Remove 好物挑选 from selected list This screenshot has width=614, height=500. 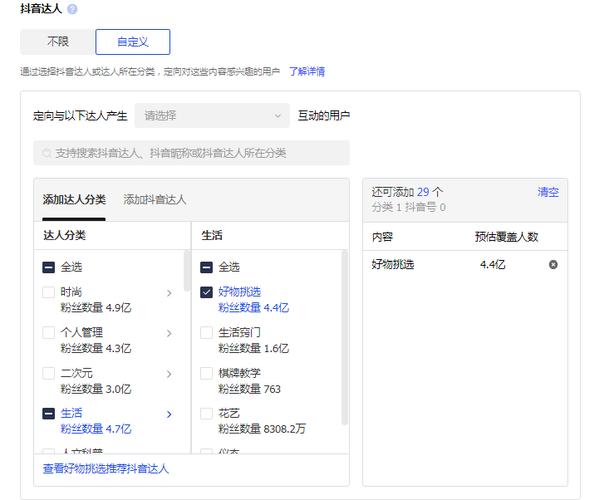tap(553, 265)
